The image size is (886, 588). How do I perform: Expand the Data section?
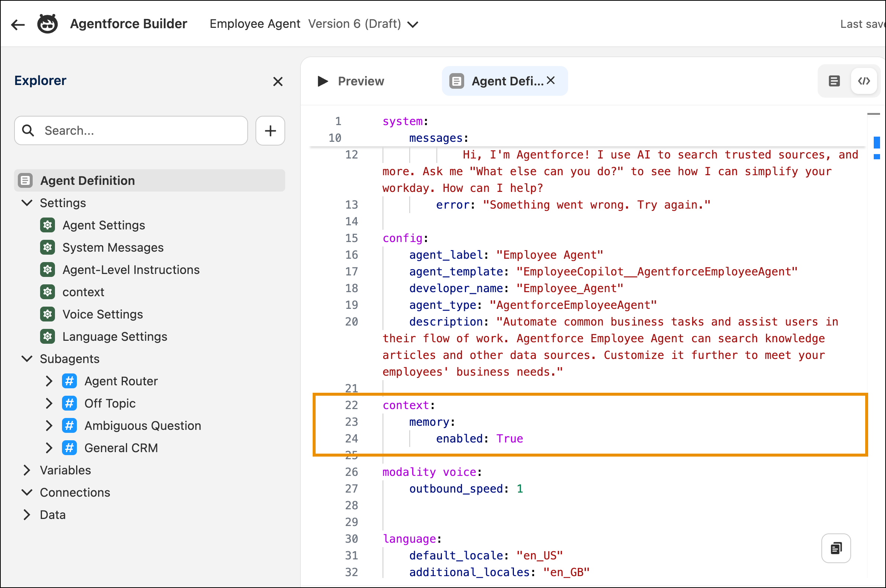pyautogui.click(x=27, y=515)
